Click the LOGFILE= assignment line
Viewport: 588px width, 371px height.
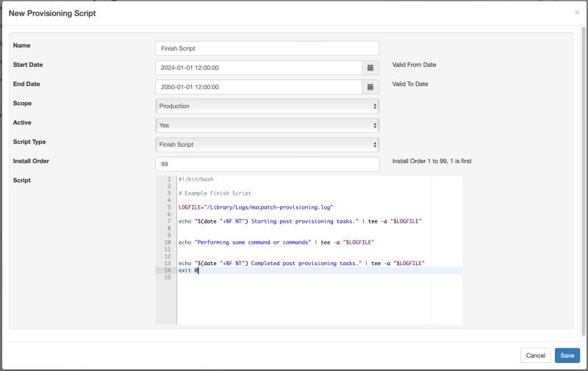(256, 207)
